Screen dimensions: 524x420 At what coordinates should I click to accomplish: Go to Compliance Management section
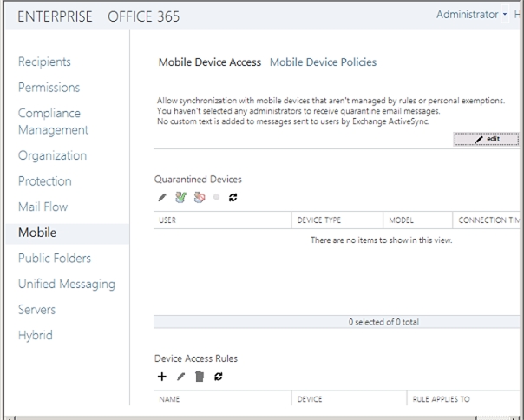(x=53, y=121)
